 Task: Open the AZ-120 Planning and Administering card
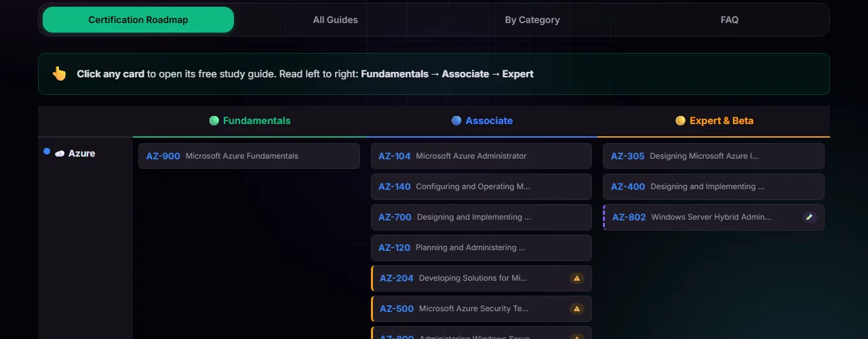pos(481,247)
